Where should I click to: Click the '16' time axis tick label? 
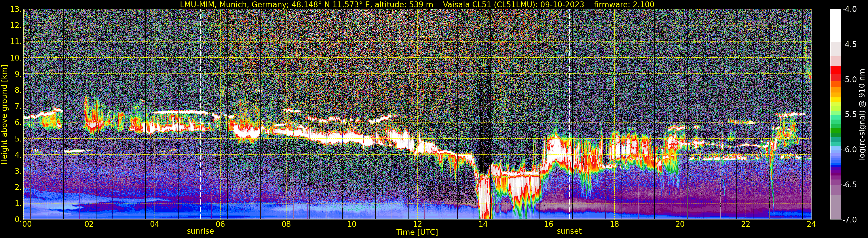[x=548, y=224]
